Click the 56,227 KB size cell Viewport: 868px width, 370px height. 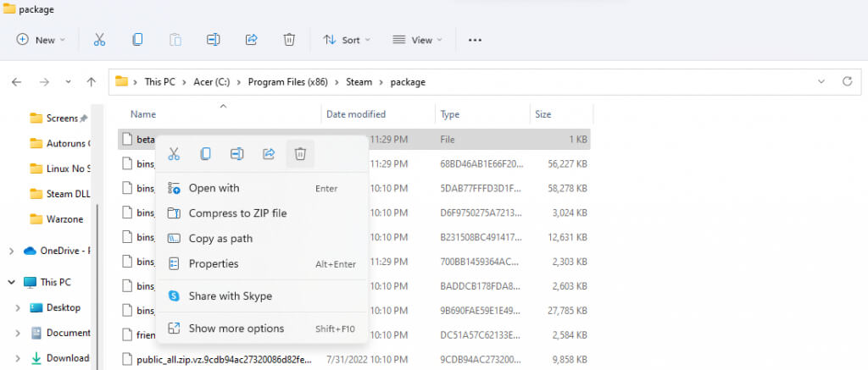click(x=565, y=163)
